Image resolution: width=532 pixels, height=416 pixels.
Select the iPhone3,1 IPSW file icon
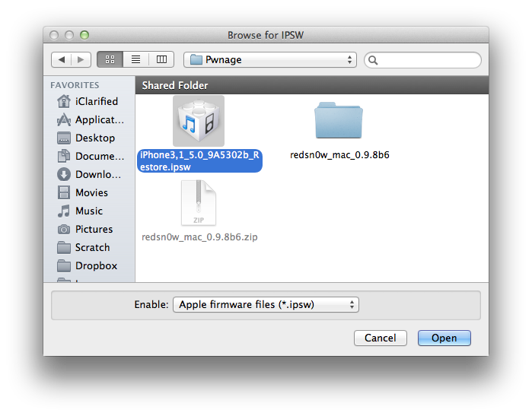pyautogui.click(x=199, y=121)
